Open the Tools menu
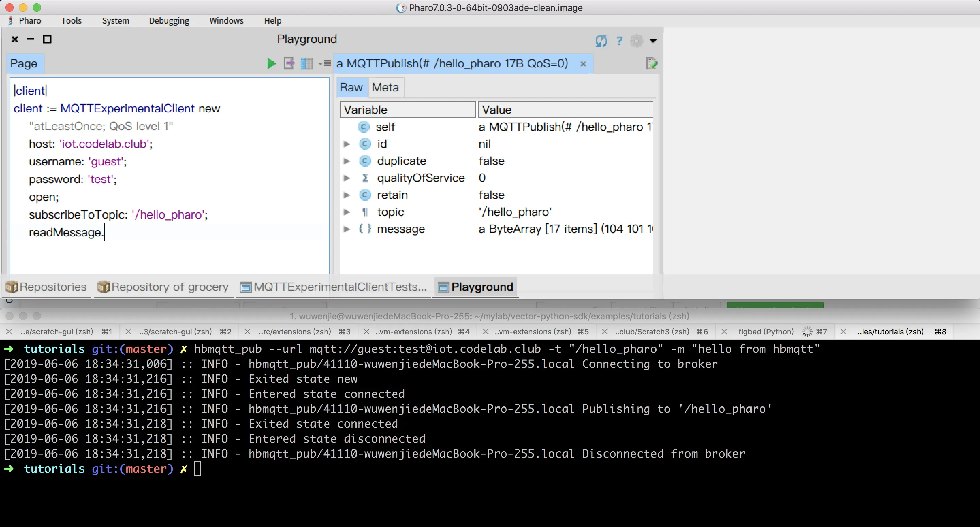 click(x=71, y=21)
